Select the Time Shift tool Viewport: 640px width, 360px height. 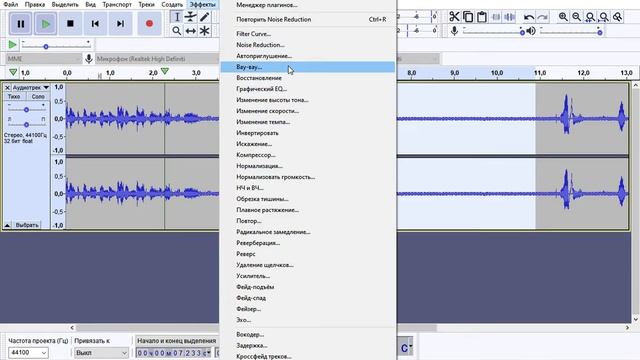190,31
